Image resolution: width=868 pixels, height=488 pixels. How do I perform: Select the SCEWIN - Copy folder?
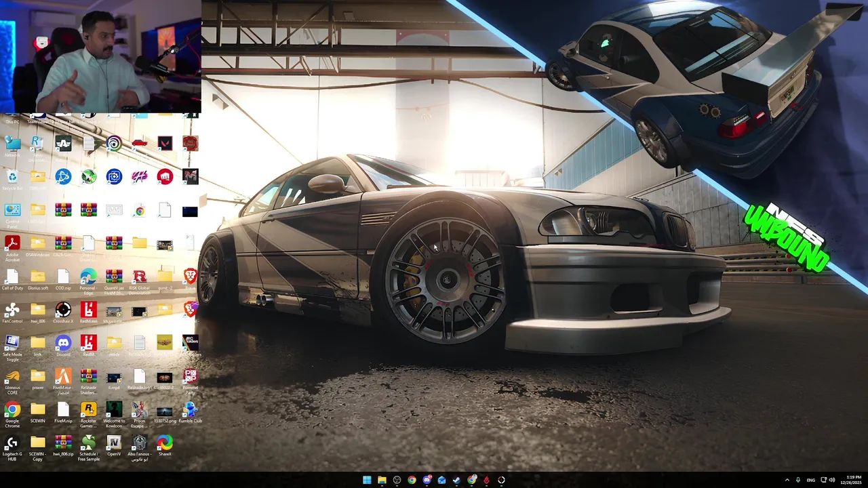pos(38,447)
